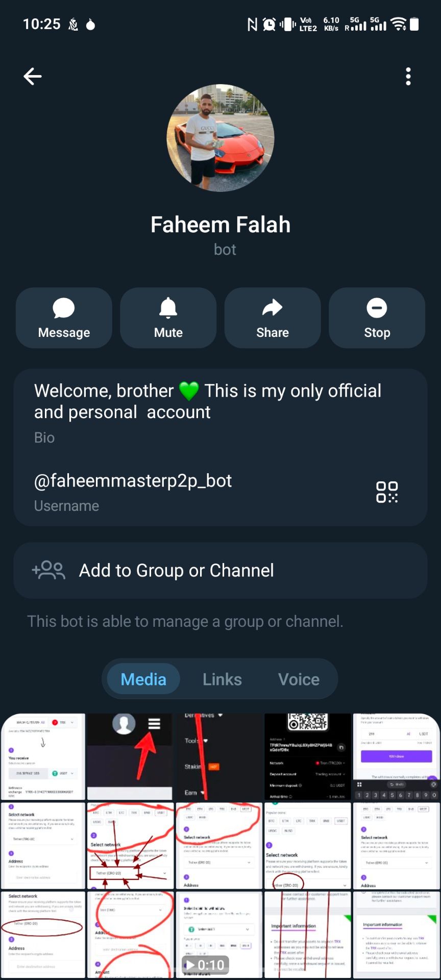Stop the bot with the Stop button
Viewport: 441px width, 980px height.
[377, 318]
